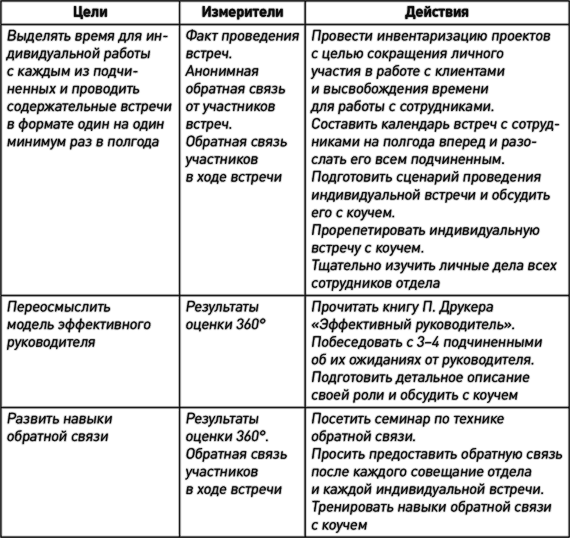This screenshot has width=570, height=538.
Task: Select the goal cell "Переосмыслить модель эффективного руководителя"
Action: click(90, 351)
